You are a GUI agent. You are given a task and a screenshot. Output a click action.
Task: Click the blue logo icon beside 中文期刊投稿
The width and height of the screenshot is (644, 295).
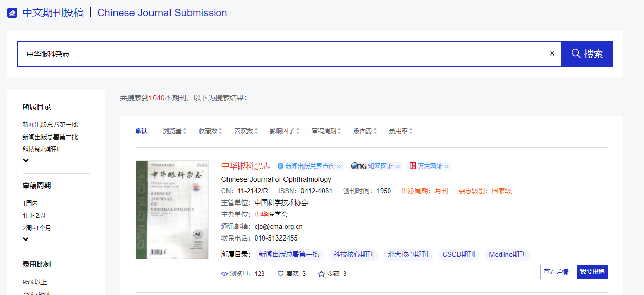pos(12,13)
